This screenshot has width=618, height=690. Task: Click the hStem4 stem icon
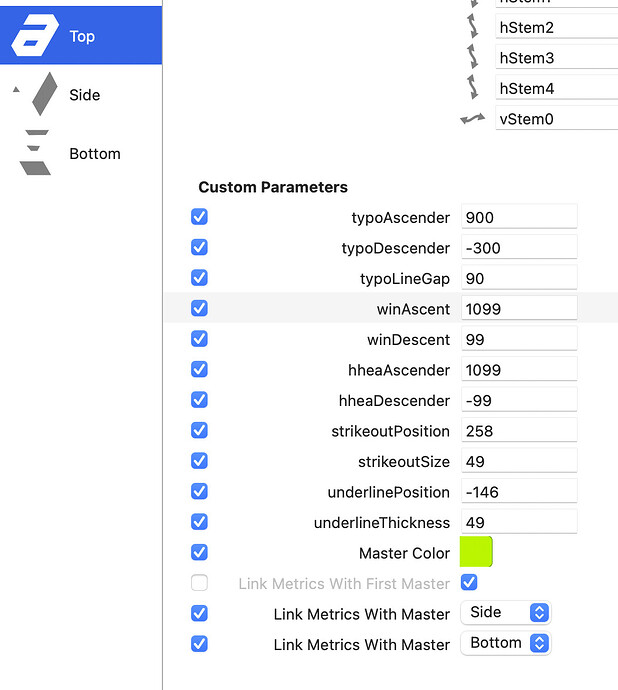(x=473, y=88)
